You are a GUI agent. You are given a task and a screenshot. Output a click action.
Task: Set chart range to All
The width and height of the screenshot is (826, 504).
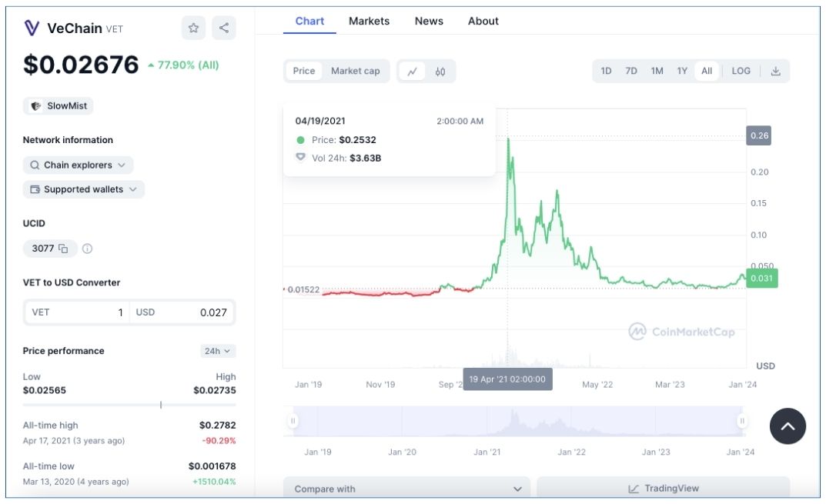point(707,71)
